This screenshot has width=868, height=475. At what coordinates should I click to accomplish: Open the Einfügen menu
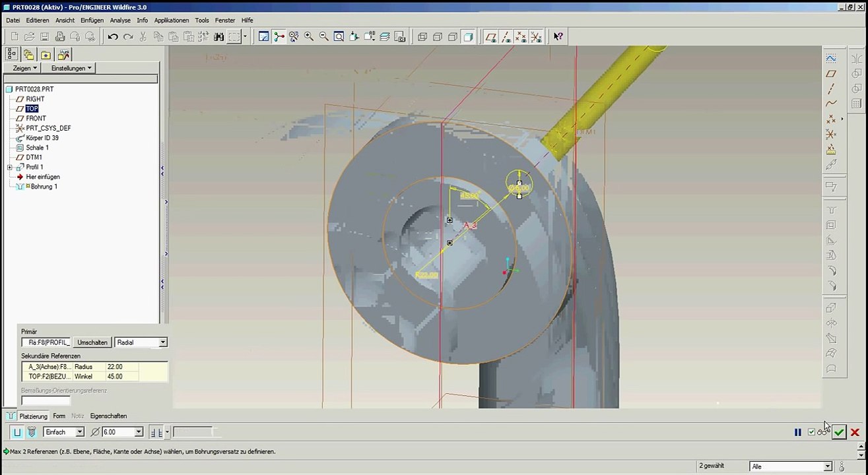pyautogui.click(x=92, y=20)
